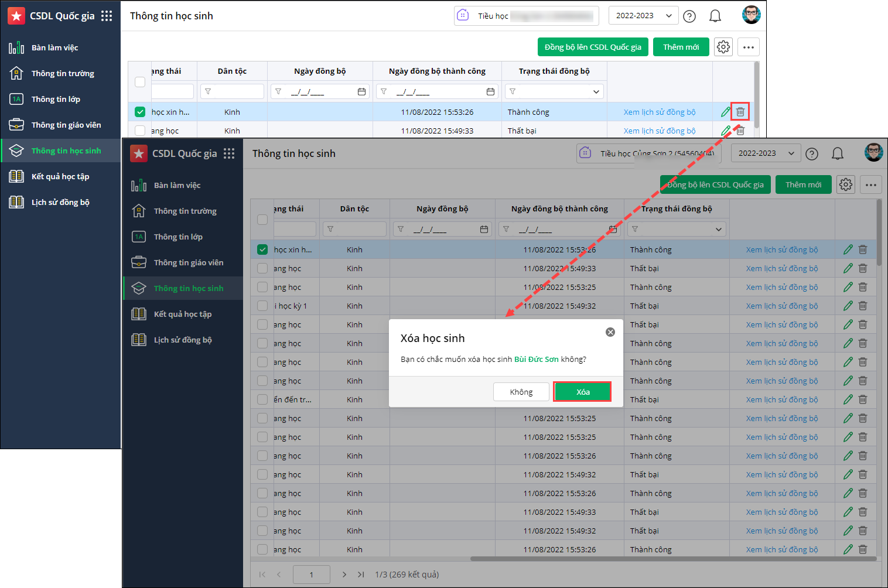
Task: Open the app grid icon in the front window
Action: click(229, 153)
